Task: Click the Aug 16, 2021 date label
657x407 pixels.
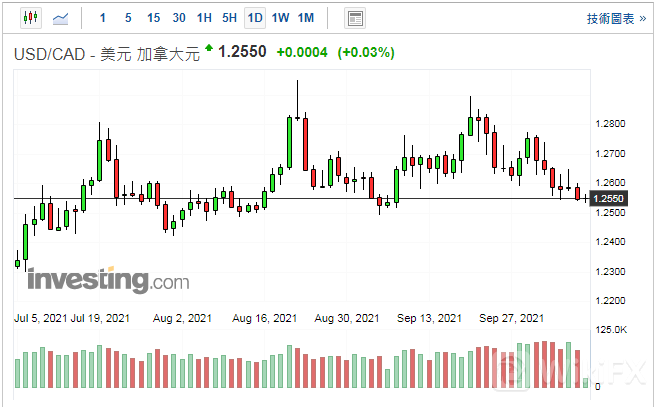Action: (x=264, y=319)
